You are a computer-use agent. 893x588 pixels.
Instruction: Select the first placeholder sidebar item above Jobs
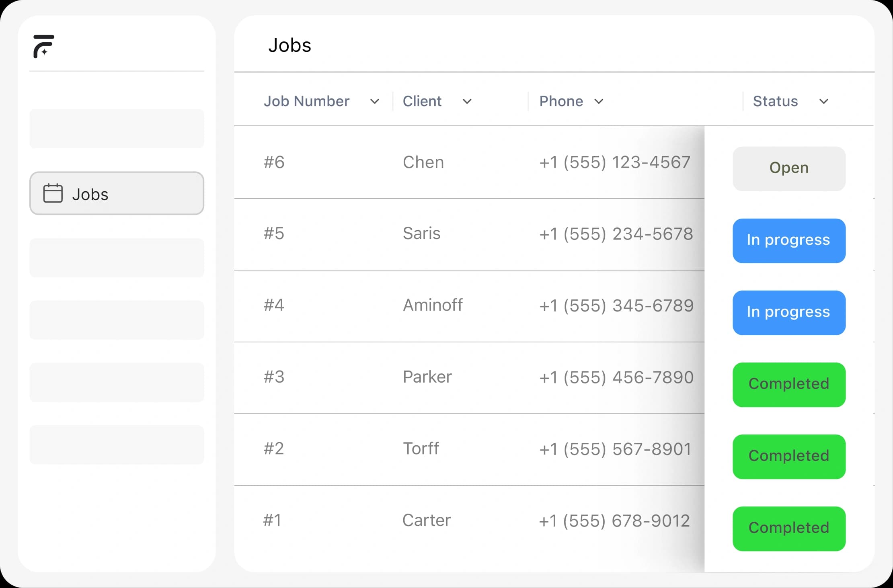(x=117, y=129)
